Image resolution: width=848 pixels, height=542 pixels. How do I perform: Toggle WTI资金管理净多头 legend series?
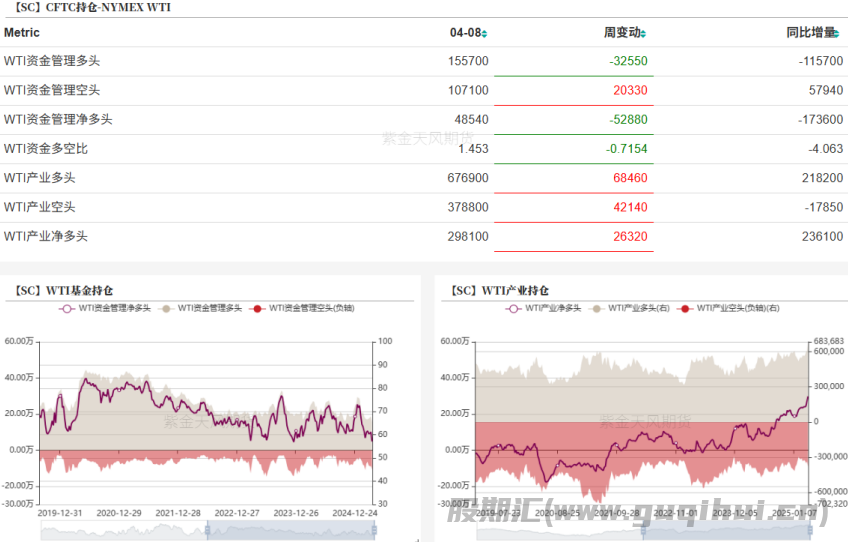[68, 309]
